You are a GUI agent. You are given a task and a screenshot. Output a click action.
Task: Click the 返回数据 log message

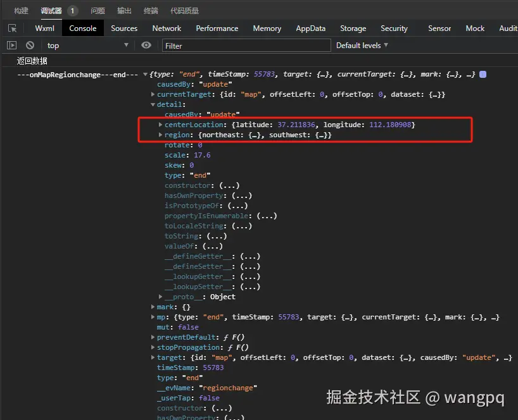(32, 61)
